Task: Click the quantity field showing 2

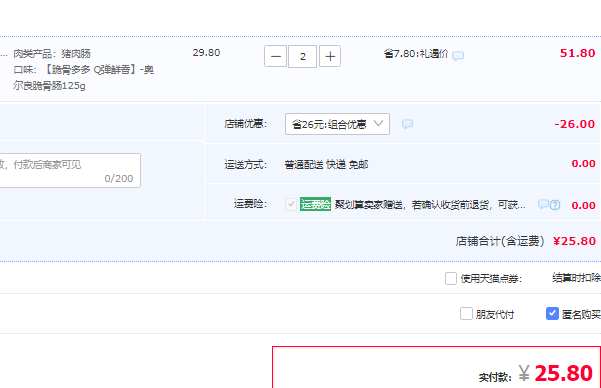Action: pyautogui.click(x=302, y=56)
